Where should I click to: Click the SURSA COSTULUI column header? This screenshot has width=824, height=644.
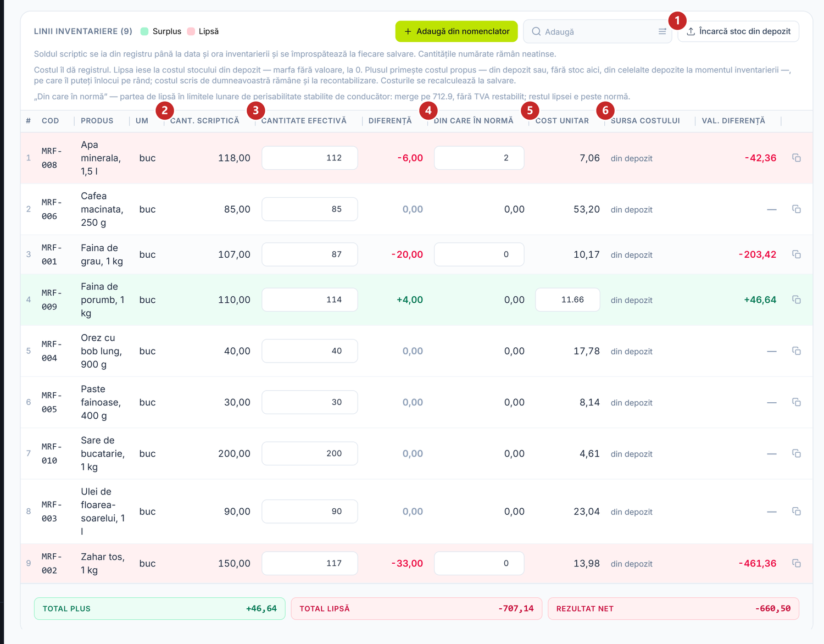coord(645,121)
